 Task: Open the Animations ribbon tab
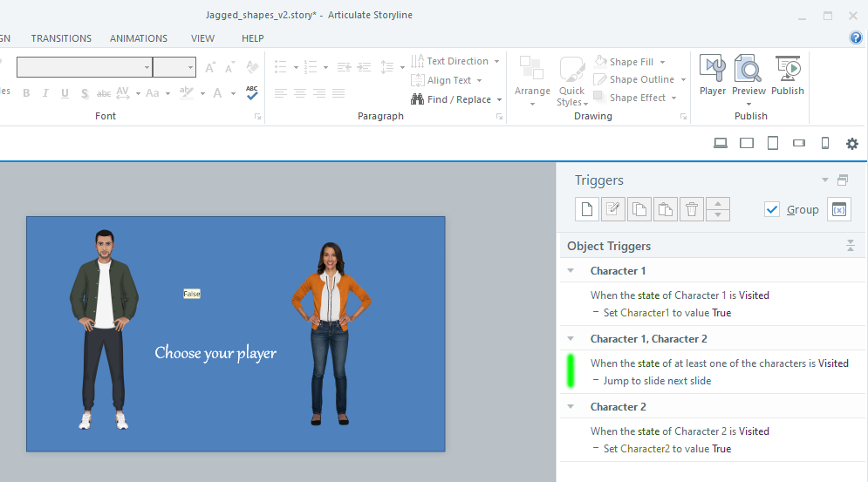(138, 38)
